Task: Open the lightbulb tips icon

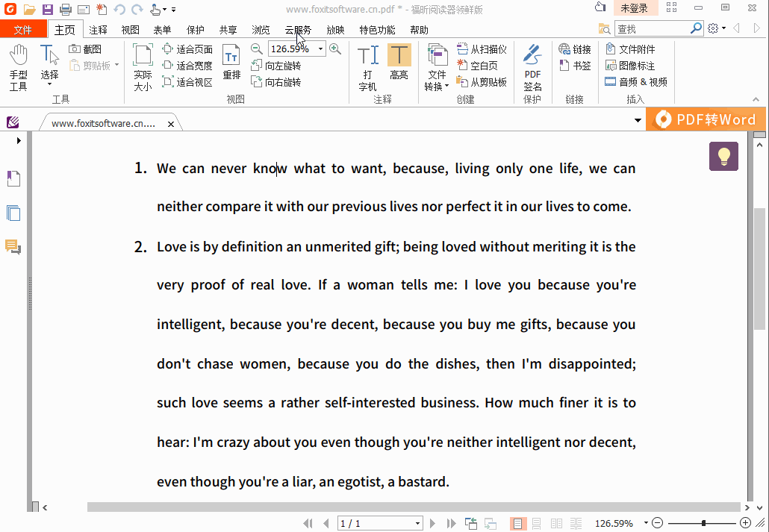Action: 723,156
